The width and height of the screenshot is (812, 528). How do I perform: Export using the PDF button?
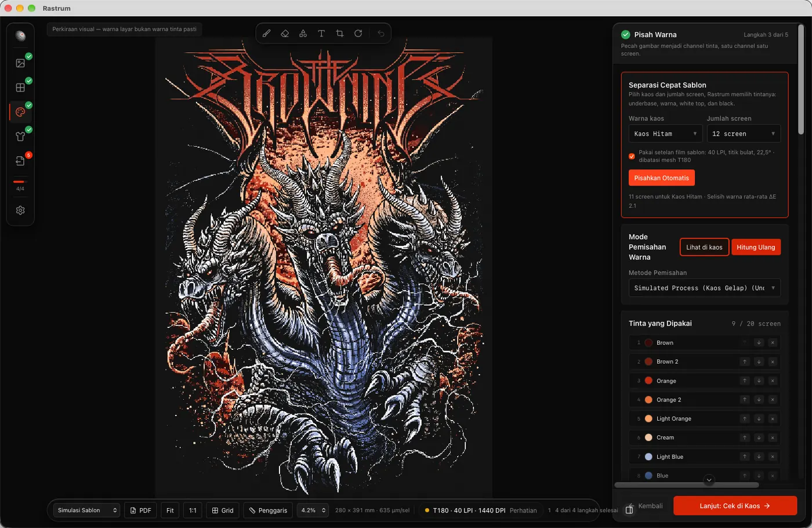coord(140,511)
